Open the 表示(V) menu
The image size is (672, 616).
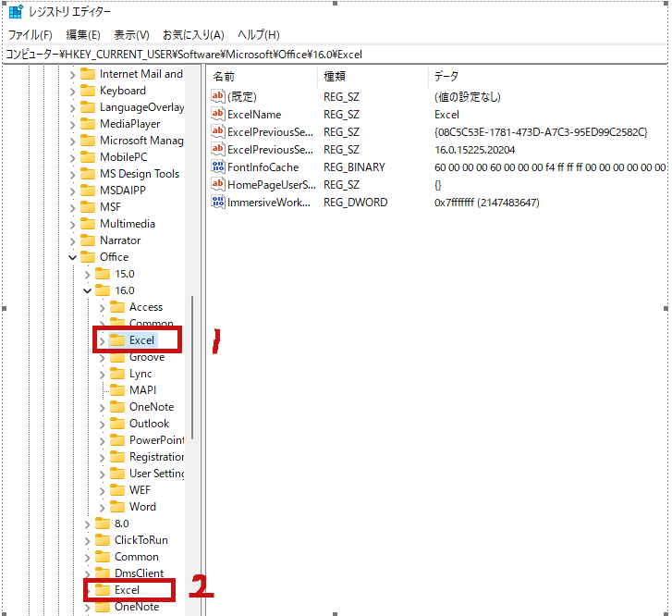pyautogui.click(x=131, y=35)
